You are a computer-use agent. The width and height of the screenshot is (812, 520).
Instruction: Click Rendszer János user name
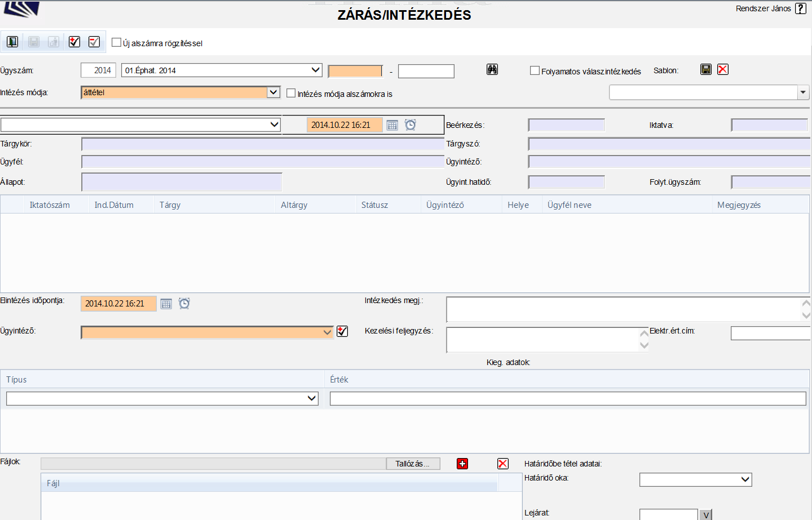[763, 8]
